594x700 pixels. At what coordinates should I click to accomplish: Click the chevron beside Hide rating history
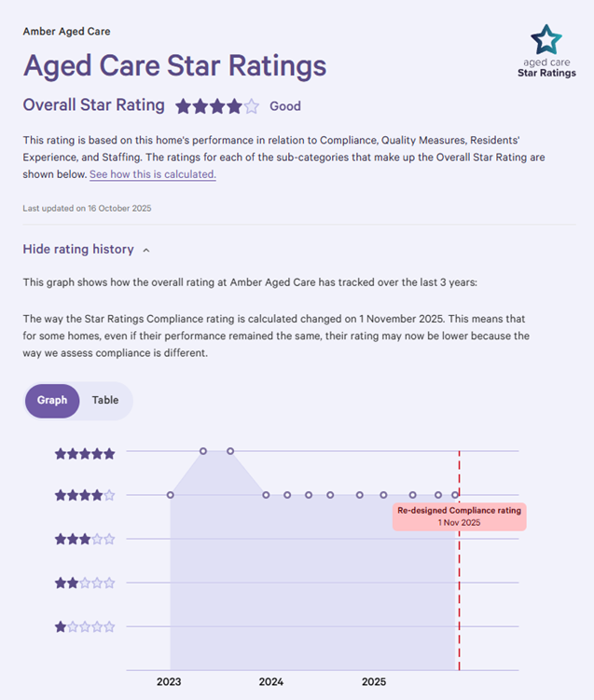147,250
